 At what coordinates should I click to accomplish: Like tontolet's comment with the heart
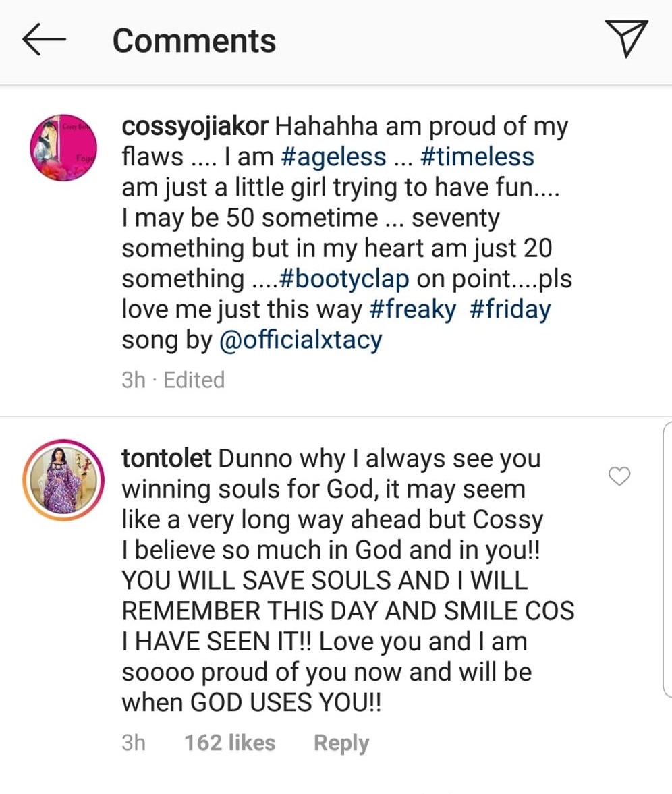(x=619, y=477)
